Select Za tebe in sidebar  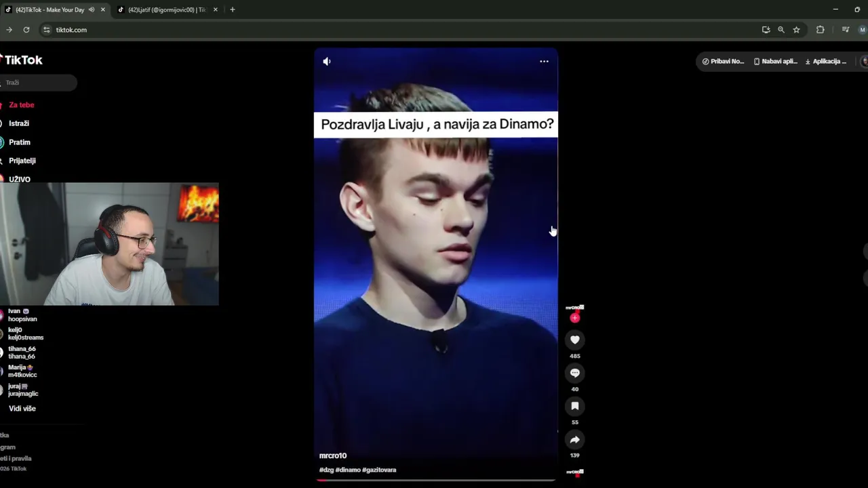coord(20,105)
